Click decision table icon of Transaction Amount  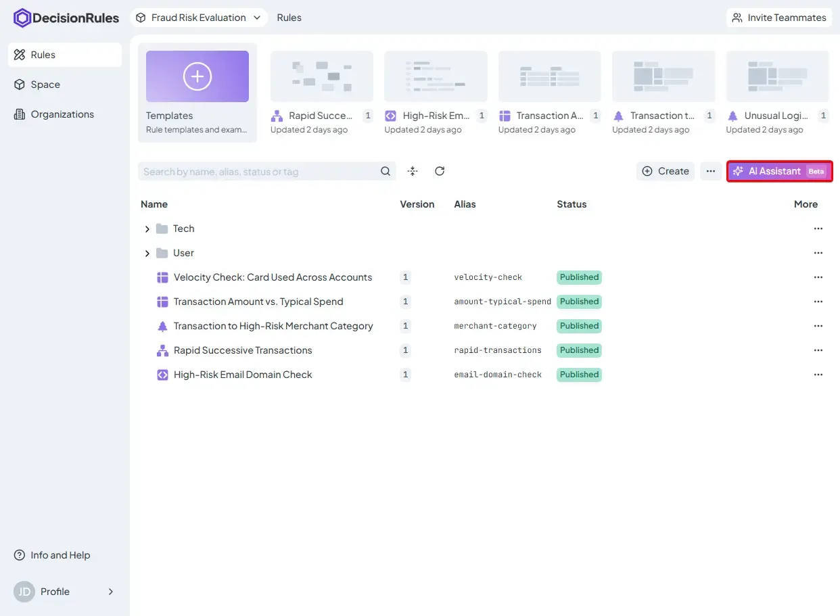[x=162, y=302]
